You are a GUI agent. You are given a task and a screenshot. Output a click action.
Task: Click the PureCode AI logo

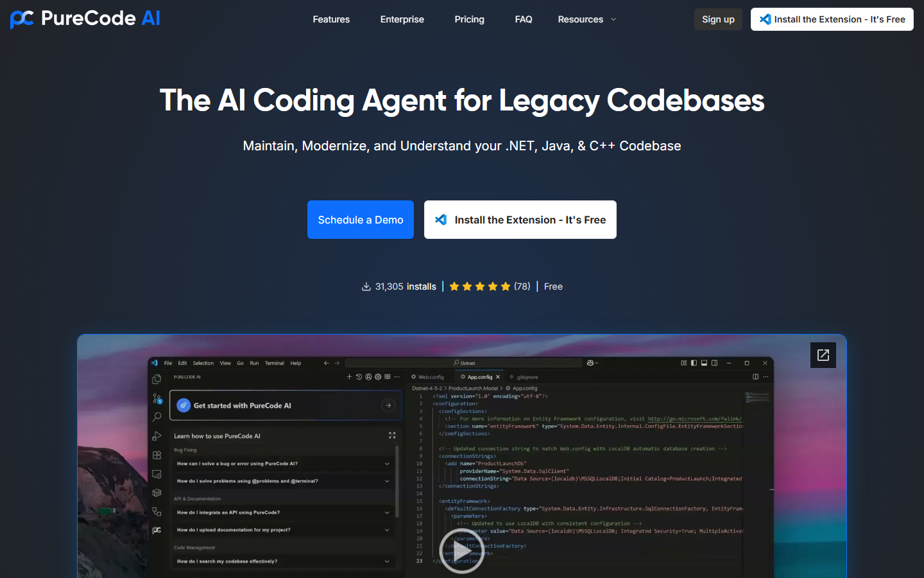85,19
